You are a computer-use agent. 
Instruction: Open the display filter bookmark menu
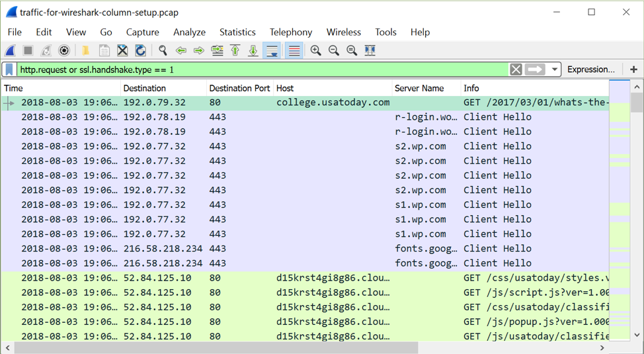[x=9, y=69]
